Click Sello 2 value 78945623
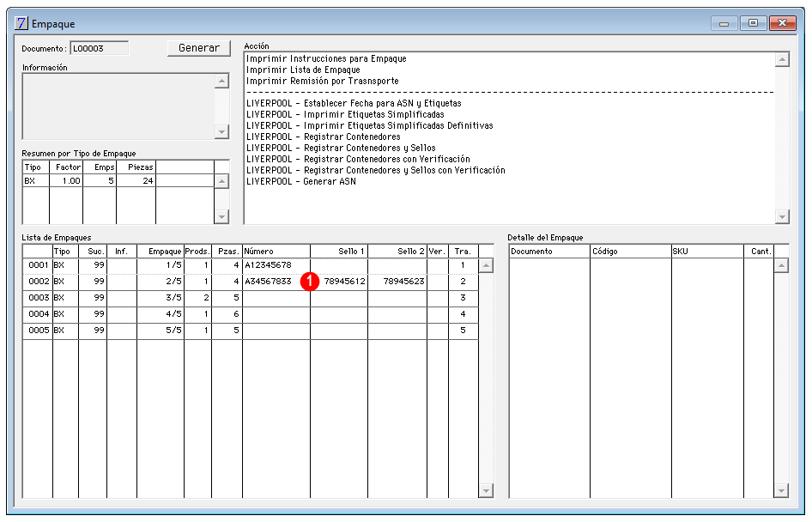Image resolution: width=812 pixels, height=522 pixels. point(404,282)
